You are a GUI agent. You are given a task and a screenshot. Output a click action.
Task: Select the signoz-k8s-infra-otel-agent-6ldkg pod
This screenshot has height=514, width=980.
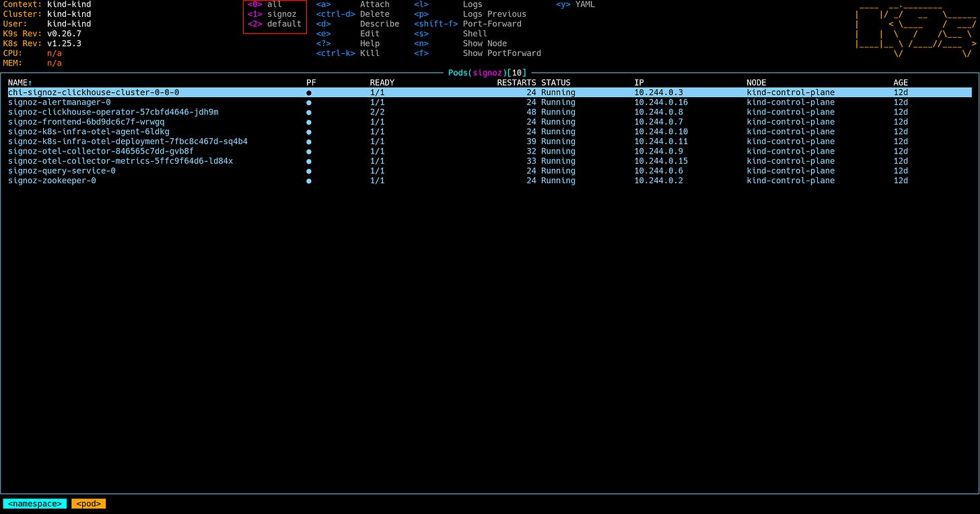point(489,131)
